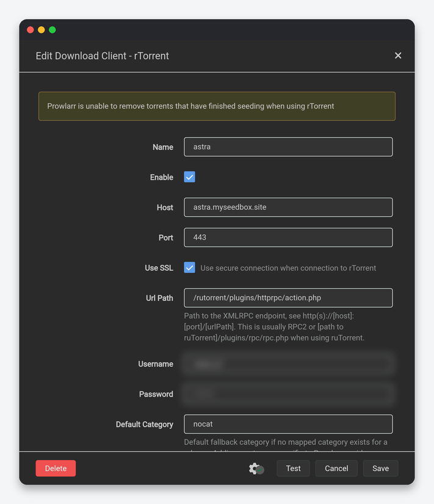Click the Url Path input field
Screen dimensions: 434x504
288,298
